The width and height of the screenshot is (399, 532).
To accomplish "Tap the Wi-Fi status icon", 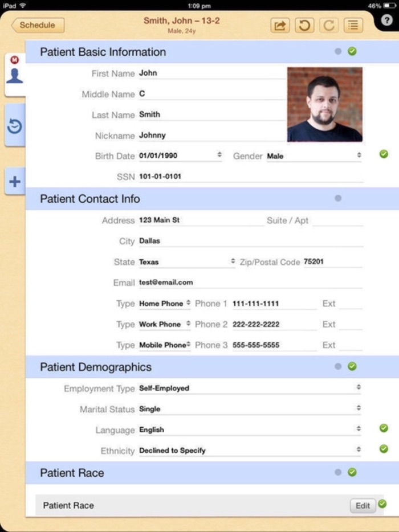I will tap(23, 6).
